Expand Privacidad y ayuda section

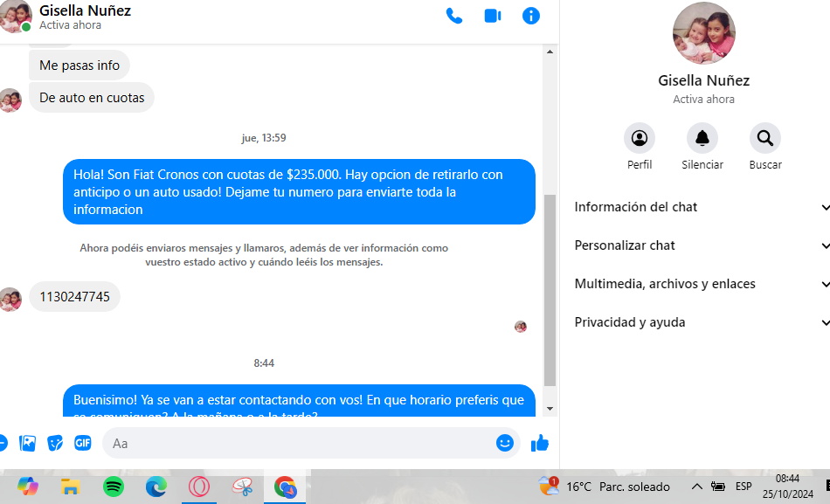click(x=699, y=322)
